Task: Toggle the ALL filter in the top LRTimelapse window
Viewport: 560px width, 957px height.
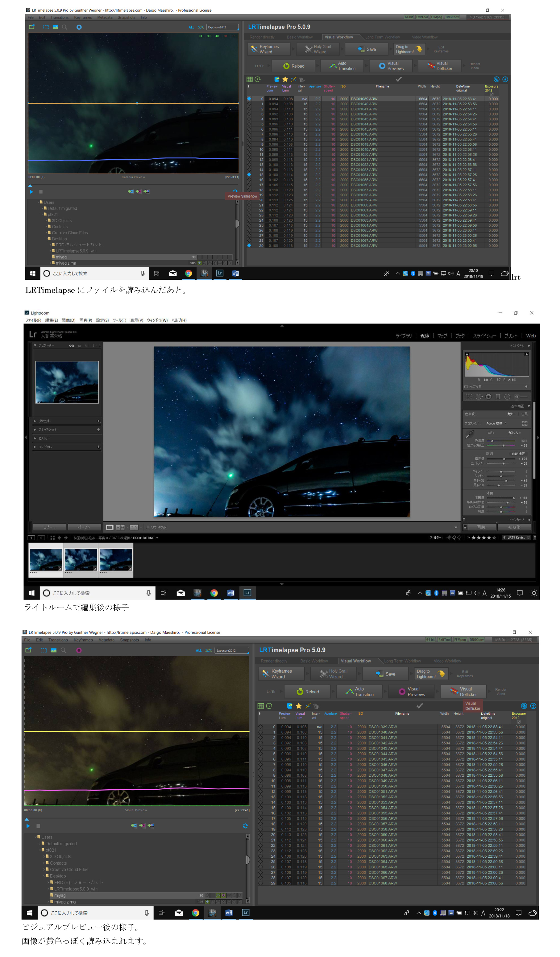Action: [191, 27]
